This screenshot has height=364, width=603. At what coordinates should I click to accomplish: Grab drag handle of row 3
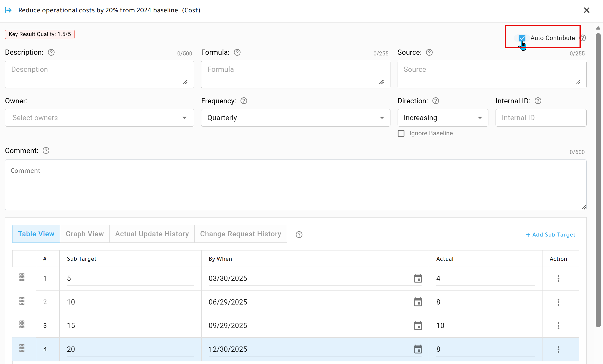pos(22,324)
